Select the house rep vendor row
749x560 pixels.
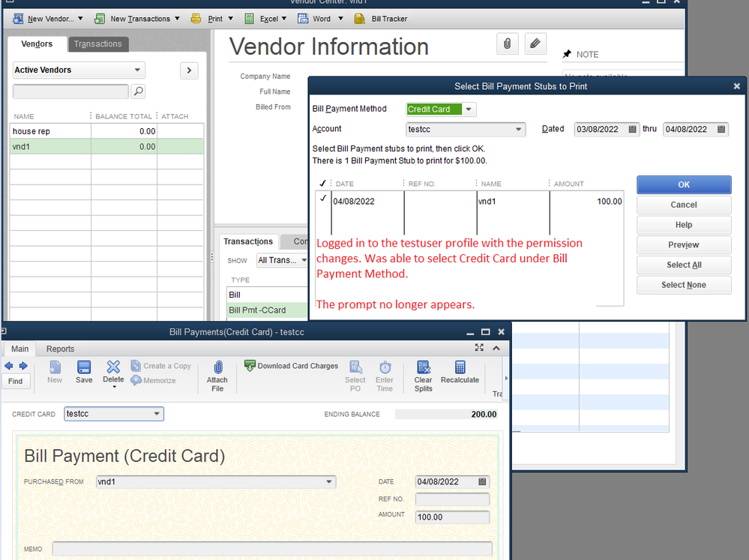click(x=106, y=131)
